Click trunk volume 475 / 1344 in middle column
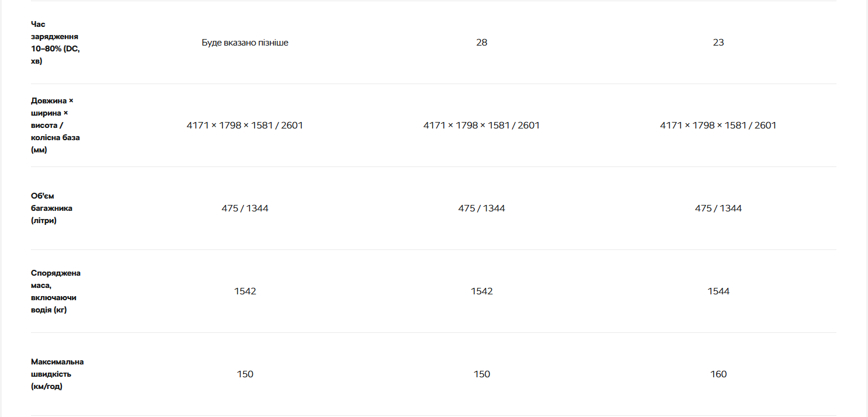This screenshot has height=417, width=868. pyautogui.click(x=481, y=208)
